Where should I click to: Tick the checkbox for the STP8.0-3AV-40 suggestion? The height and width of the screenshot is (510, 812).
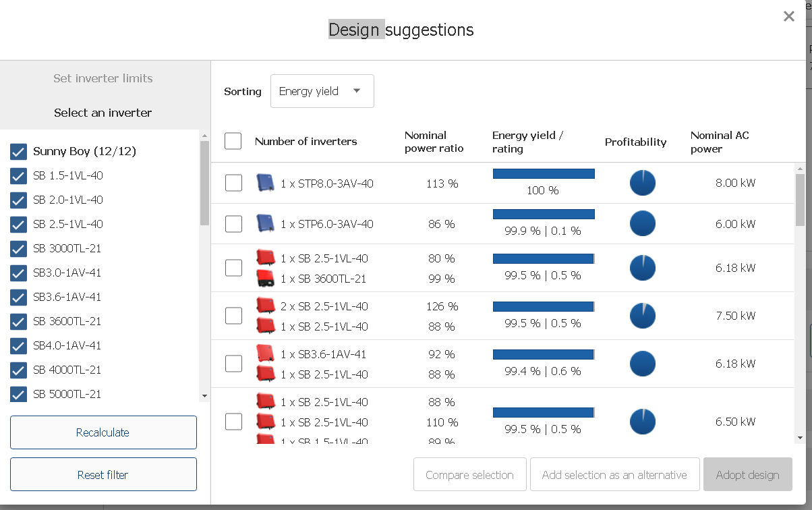(233, 183)
